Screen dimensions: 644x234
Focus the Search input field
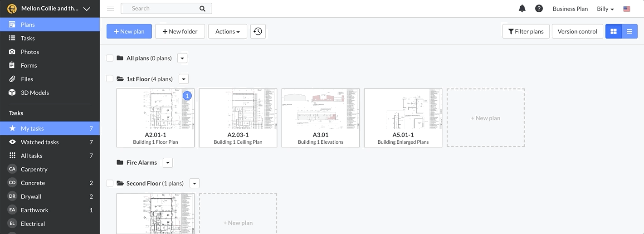166,8
